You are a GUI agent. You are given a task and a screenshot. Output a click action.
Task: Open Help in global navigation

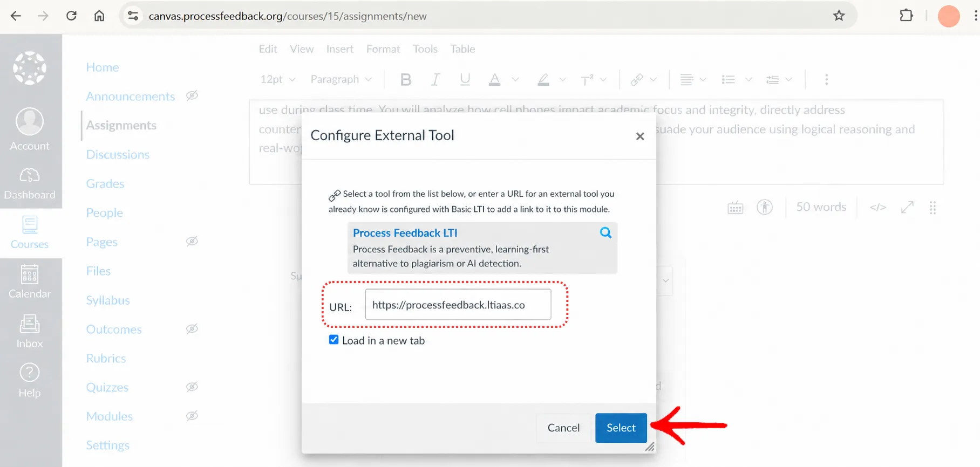point(30,381)
